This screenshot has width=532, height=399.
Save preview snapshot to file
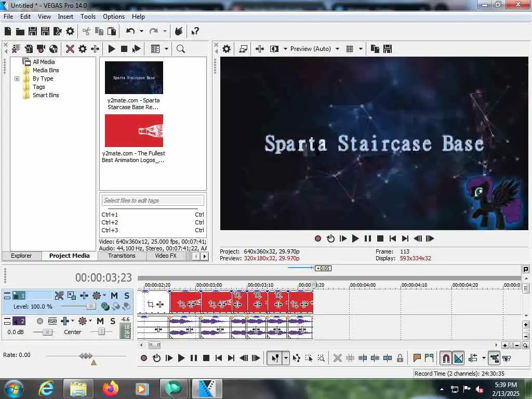tap(388, 49)
